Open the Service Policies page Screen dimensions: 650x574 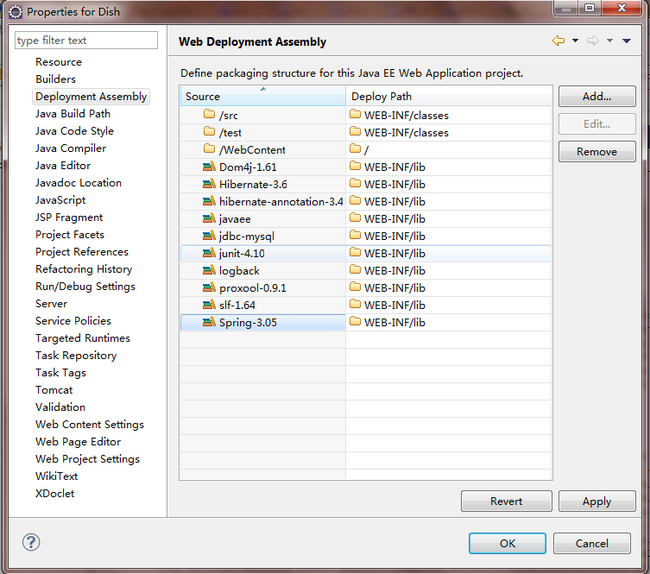click(x=73, y=321)
